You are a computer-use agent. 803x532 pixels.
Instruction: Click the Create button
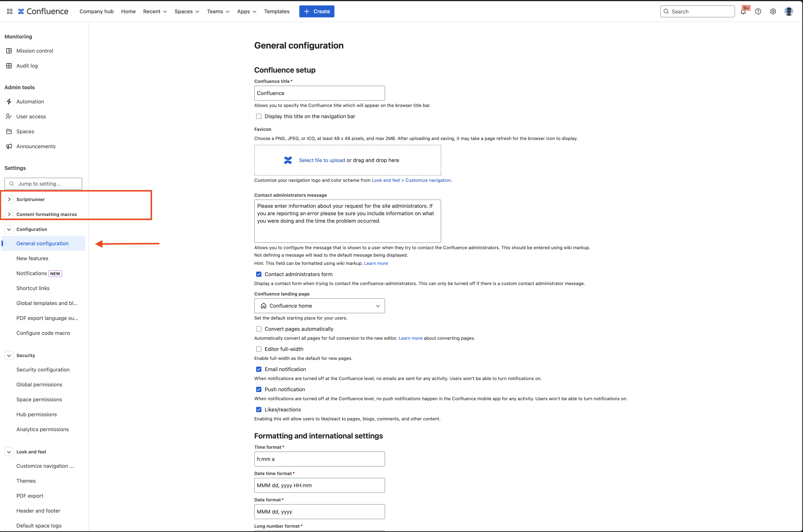tap(316, 11)
